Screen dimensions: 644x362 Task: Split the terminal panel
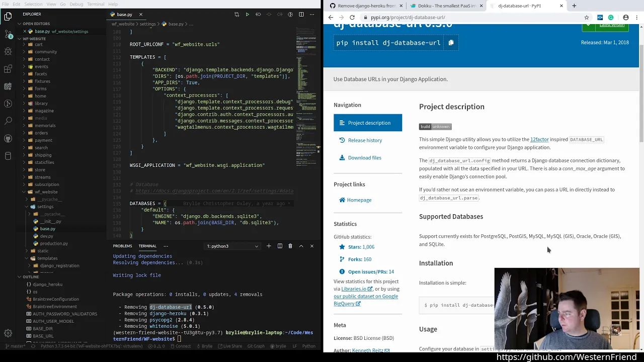[x=280, y=246]
